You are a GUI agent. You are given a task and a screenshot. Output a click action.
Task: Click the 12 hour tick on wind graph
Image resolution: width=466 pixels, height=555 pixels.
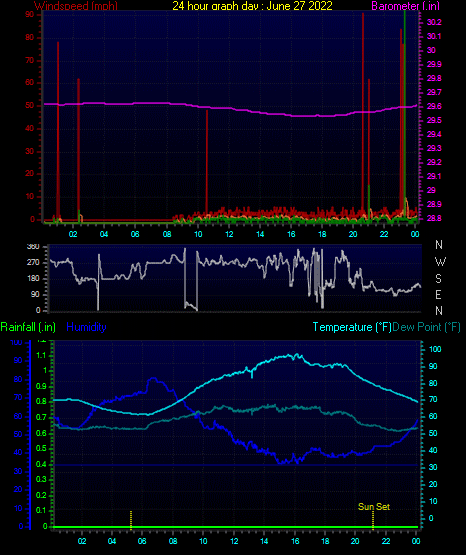tap(229, 234)
